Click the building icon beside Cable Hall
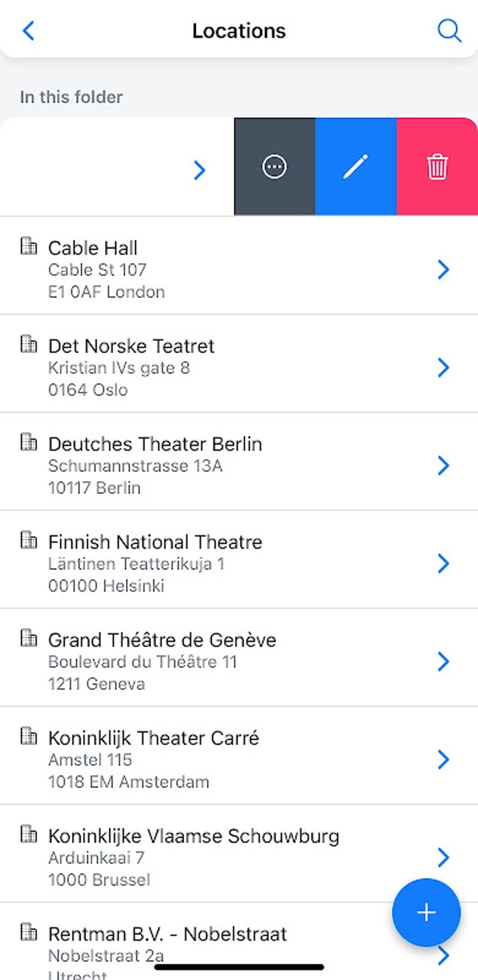This screenshot has width=478, height=980. pyautogui.click(x=29, y=246)
